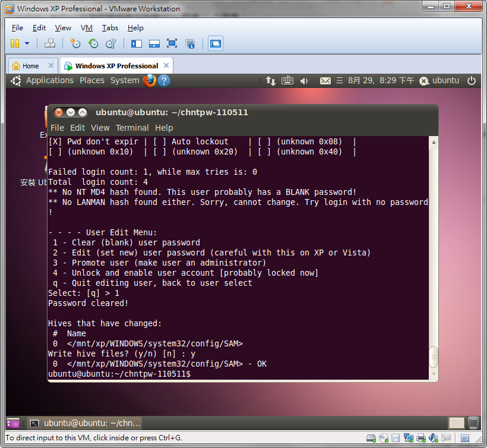Click the terminal scrollbar thumb

(434, 356)
